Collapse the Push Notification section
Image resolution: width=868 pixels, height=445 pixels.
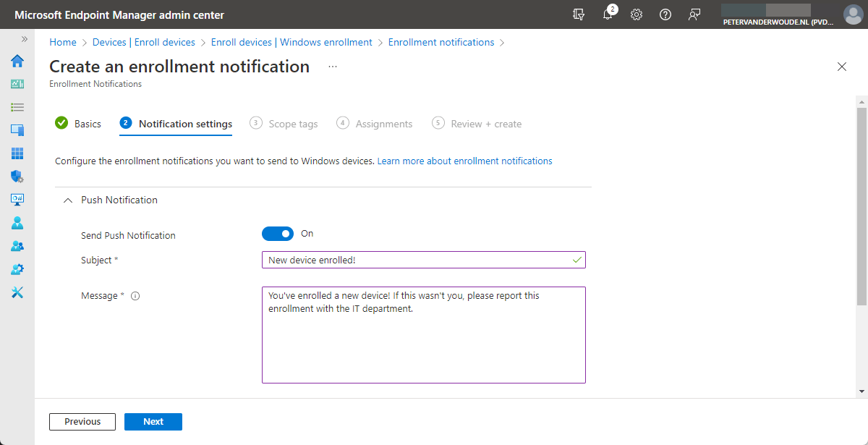67,200
